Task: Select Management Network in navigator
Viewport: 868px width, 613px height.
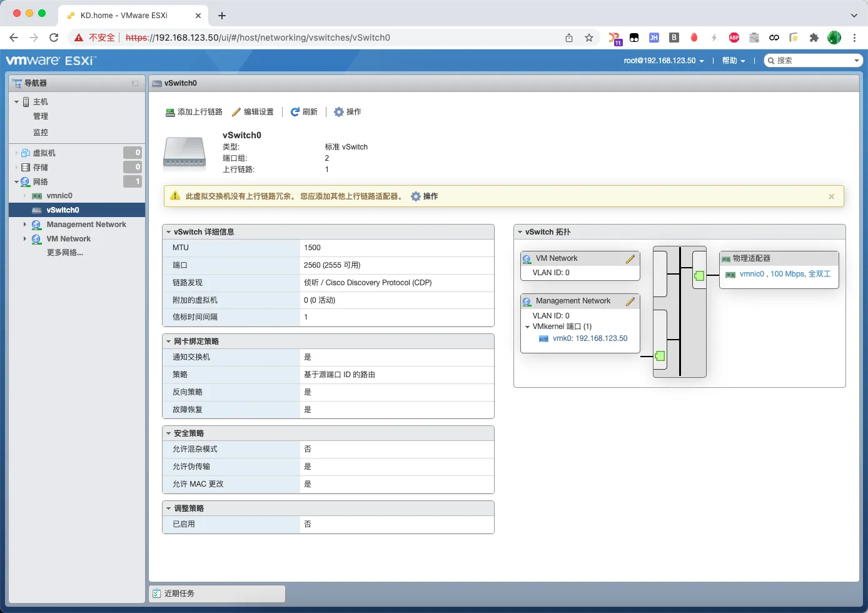Action: (x=86, y=225)
